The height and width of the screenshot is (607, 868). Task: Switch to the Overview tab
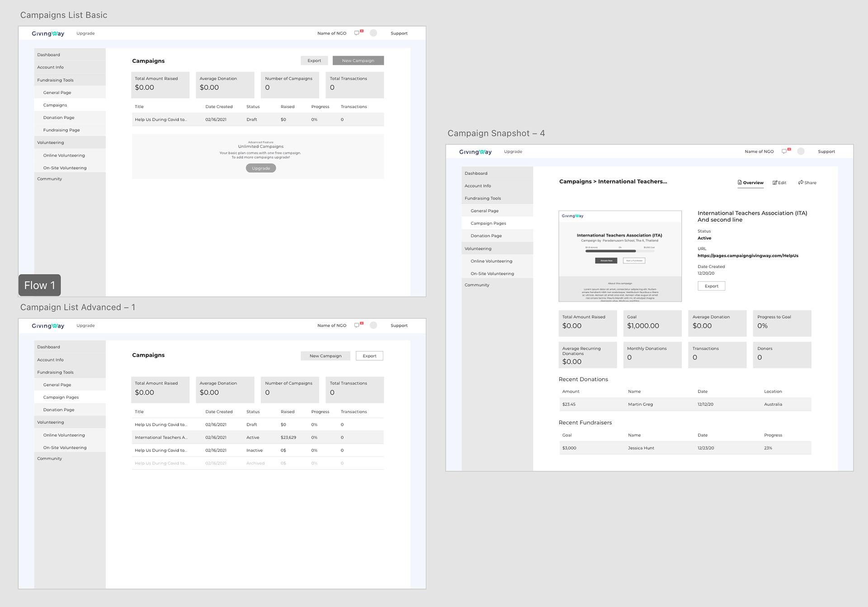tap(750, 183)
